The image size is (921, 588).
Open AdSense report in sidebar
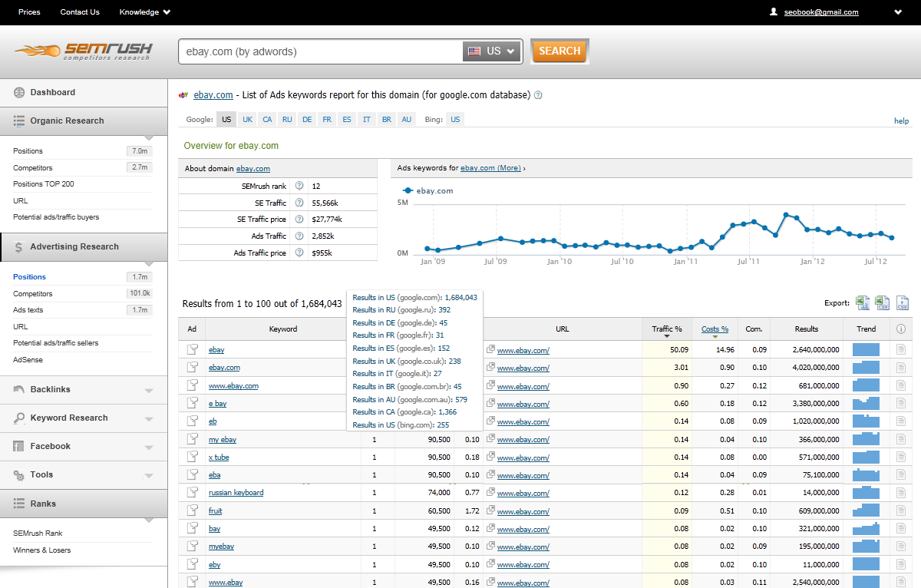pos(26,359)
